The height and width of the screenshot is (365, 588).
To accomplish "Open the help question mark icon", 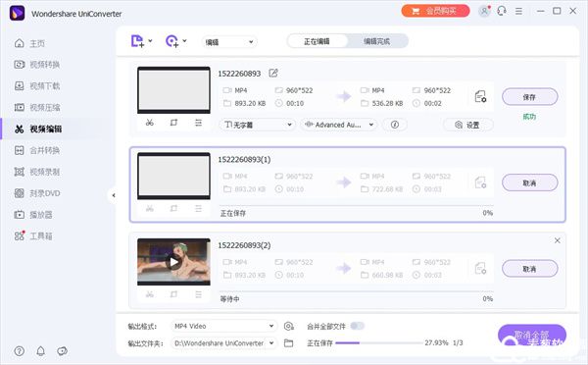I will 20,351.
